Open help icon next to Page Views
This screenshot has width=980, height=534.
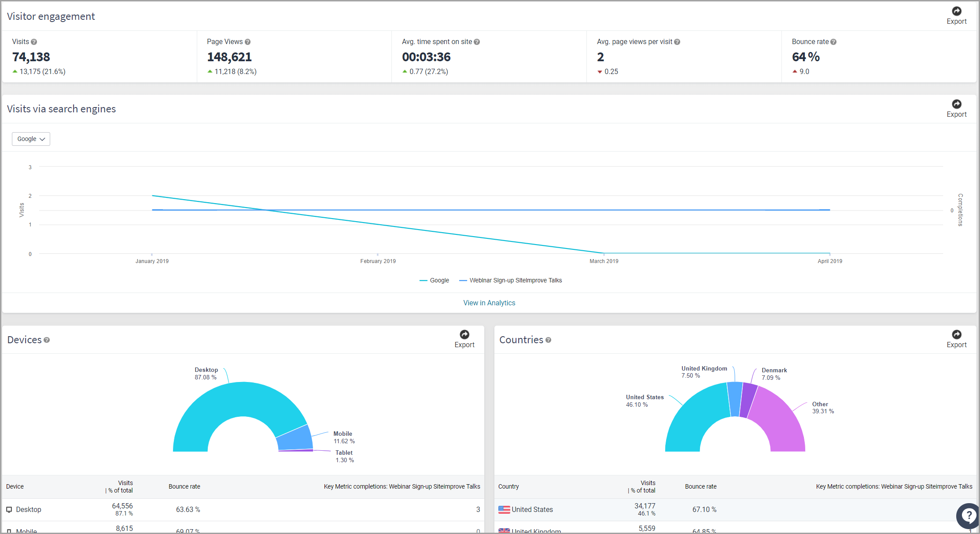coord(247,42)
